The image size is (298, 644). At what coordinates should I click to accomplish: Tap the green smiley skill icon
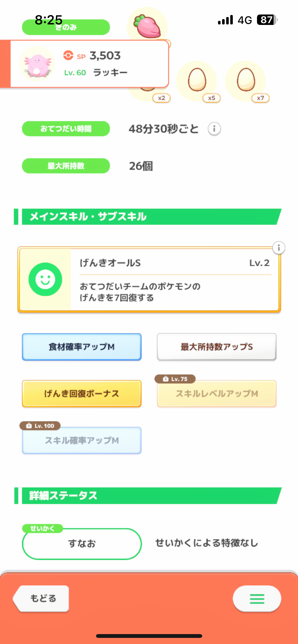[x=45, y=279]
